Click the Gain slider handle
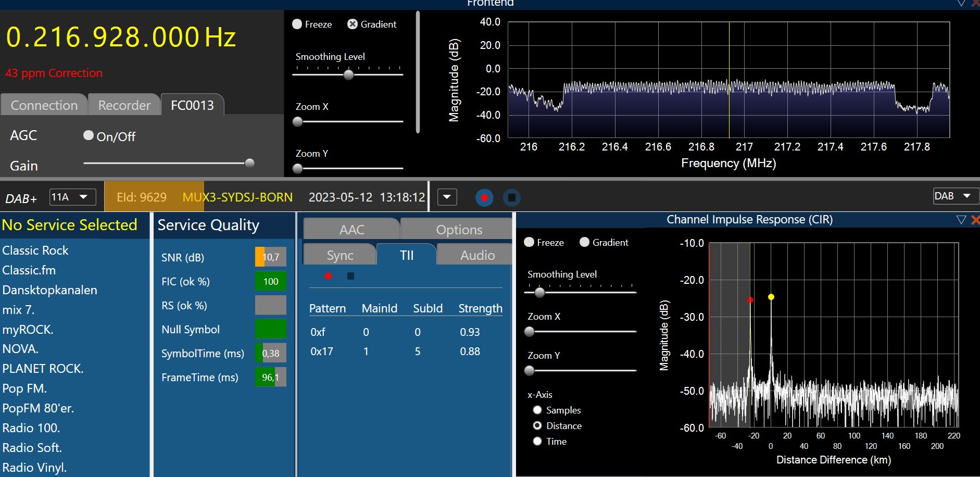 [x=249, y=163]
